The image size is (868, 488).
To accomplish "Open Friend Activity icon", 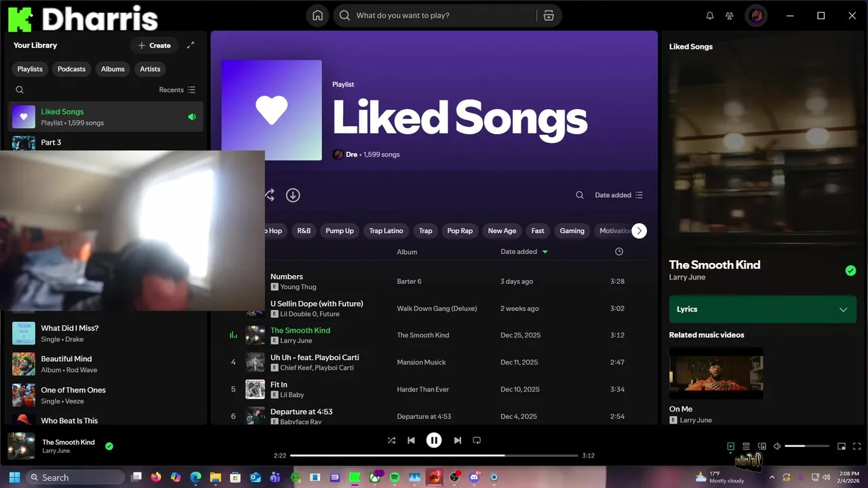I will pos(730,16).
